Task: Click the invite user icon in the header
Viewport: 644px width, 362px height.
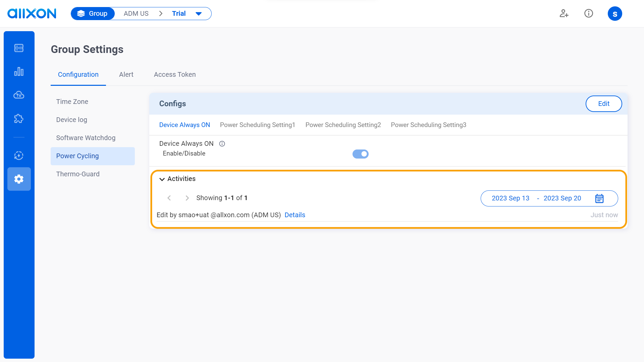Action: coord(564,13)
